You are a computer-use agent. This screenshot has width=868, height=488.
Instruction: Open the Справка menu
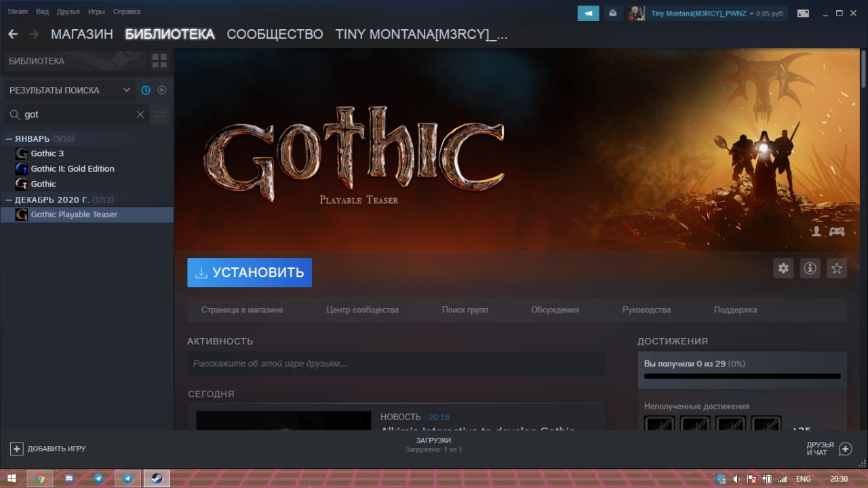coord(127,12)
